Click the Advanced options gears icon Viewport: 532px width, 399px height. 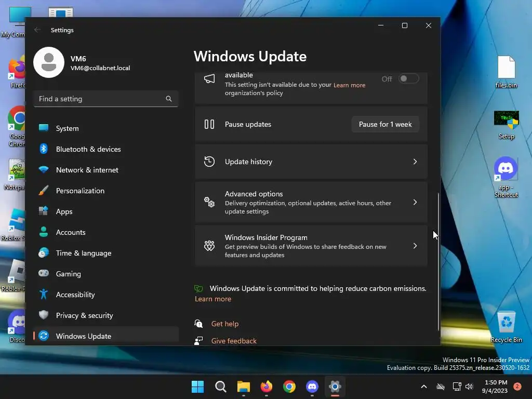click(209, 202)
